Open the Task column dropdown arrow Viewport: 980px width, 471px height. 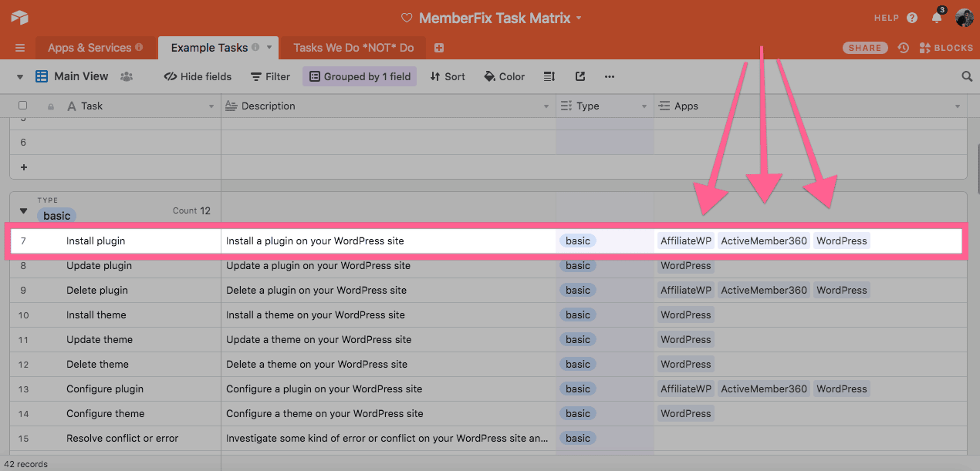click(x=211, y=106)
